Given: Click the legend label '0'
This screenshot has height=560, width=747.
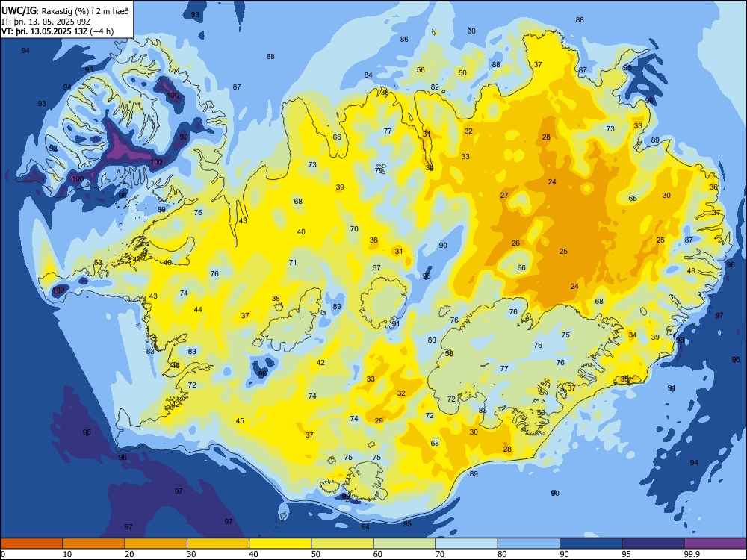Looking at the screenshot, I should tap(3, 554).
